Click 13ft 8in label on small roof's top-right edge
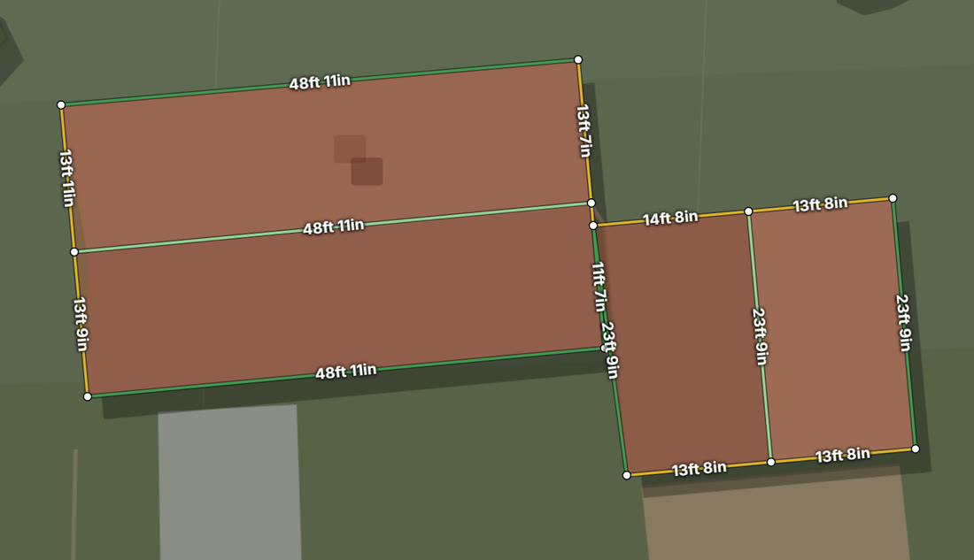974x560 pixels. pos(821,204)
